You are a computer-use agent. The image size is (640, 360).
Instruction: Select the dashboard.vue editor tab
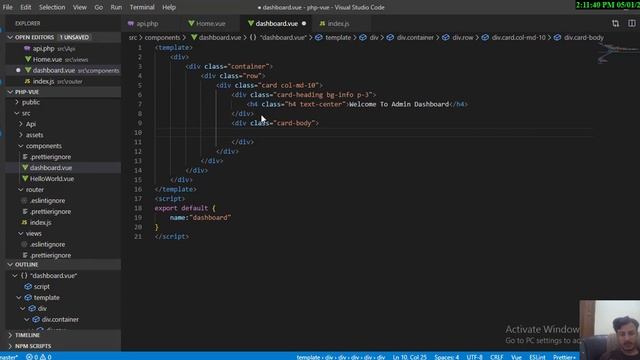(x=276, y=24)
